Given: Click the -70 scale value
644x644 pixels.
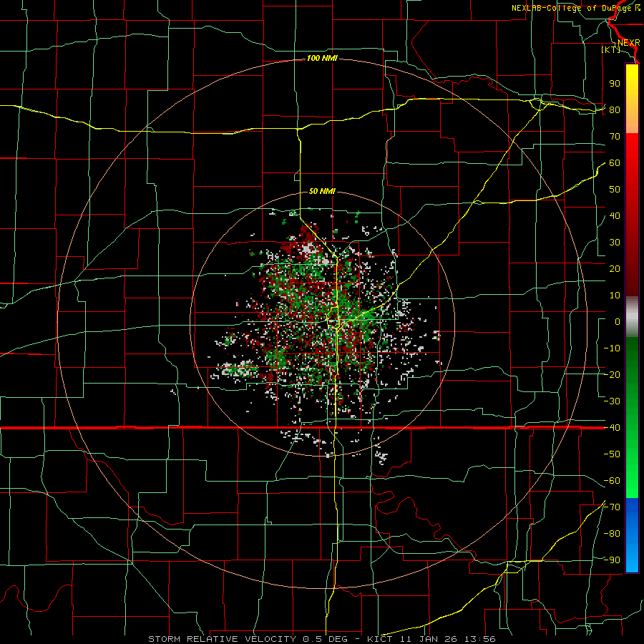Looking at the screenshot, I should click(612, 507).
